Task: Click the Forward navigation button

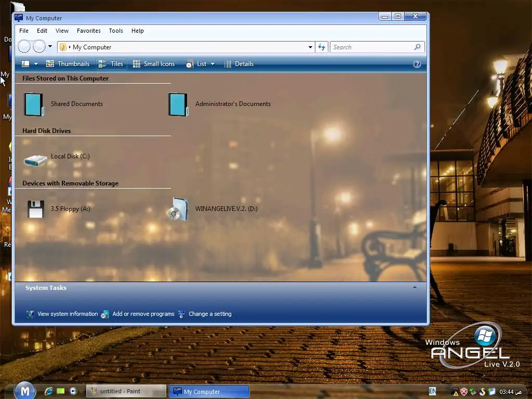Action: click(39, 46)
